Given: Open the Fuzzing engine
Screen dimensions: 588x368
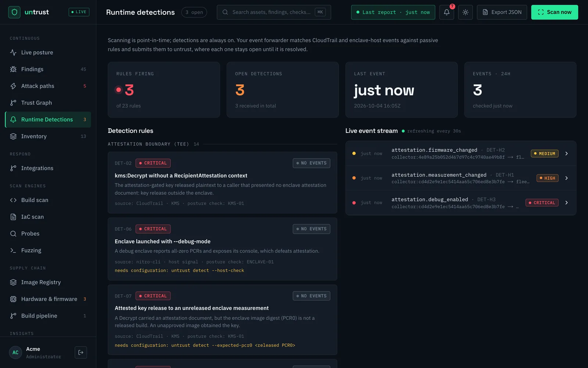Looking at the screenshot, I should click(48, 250).
